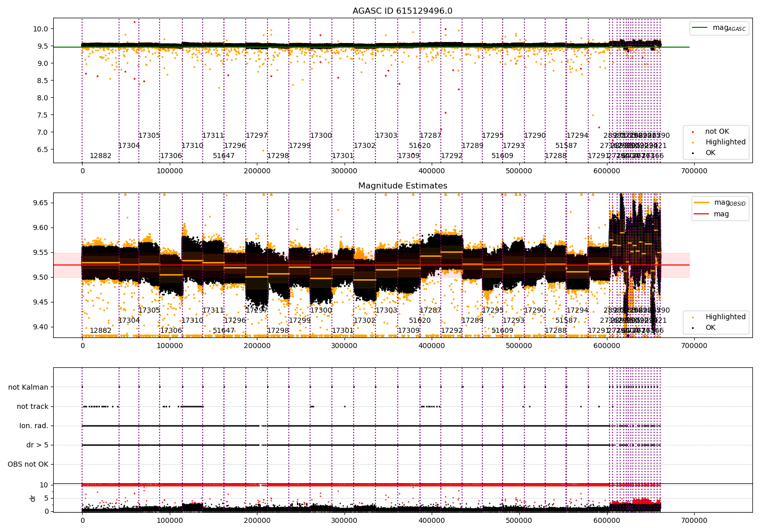The height and width of the screenshot is (532, 760).
Task: Click obsid 17287 in the Magnitude Estimates plot
Action: pyautogui.click(x=430, y=311)
